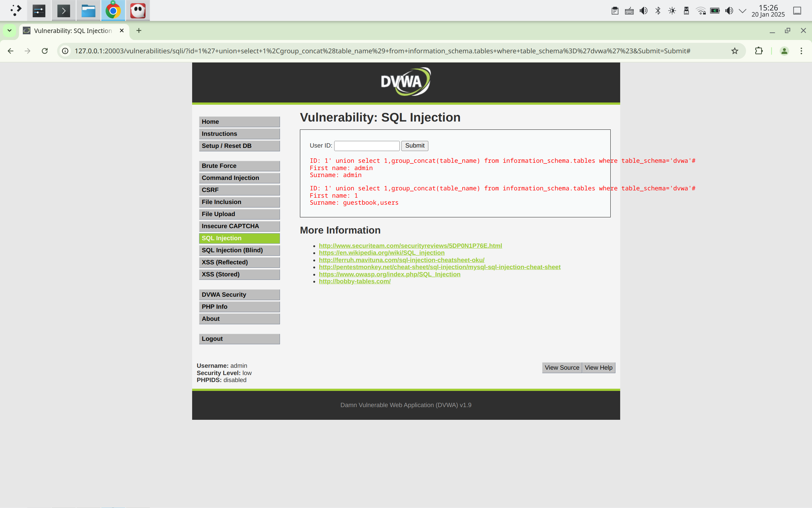Switch to Vulnerability: SQL Injection tab
This screenshot has height=508, width=812.
tap(73, 30)
